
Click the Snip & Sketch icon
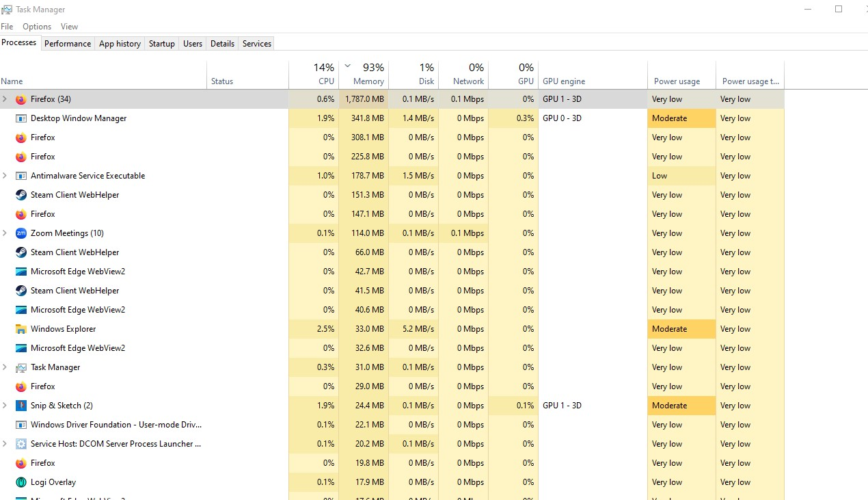21,406
